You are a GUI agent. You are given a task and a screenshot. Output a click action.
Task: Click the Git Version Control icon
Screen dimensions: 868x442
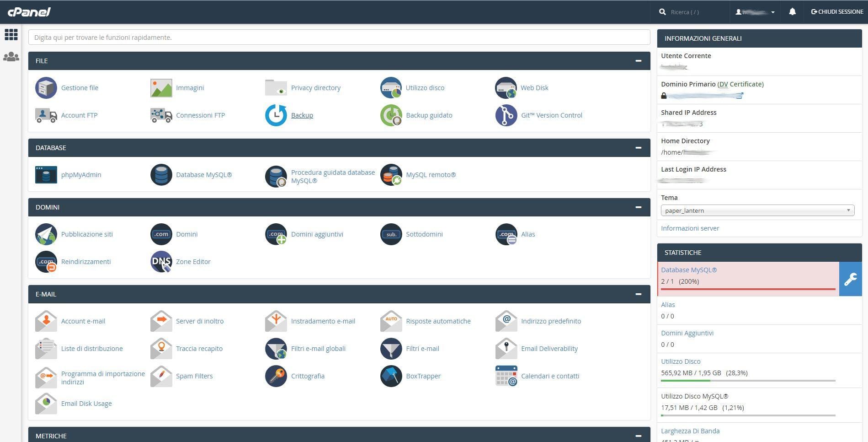click(x=506, y=115)
